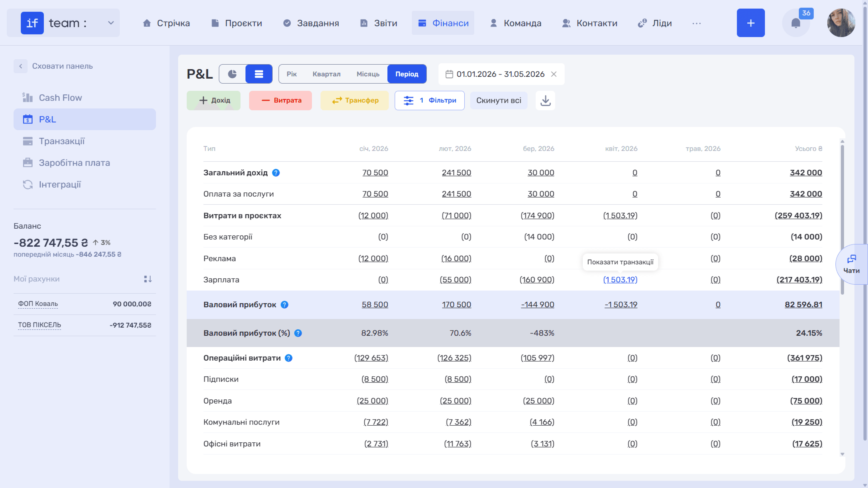
Task: Sort the Мої рахунки accounts list
Action: (x=148, y=279)
